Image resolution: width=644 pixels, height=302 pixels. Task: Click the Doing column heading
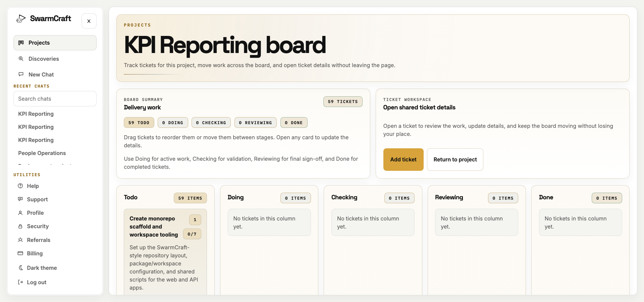pyautogui.click(x=235, y=197)
